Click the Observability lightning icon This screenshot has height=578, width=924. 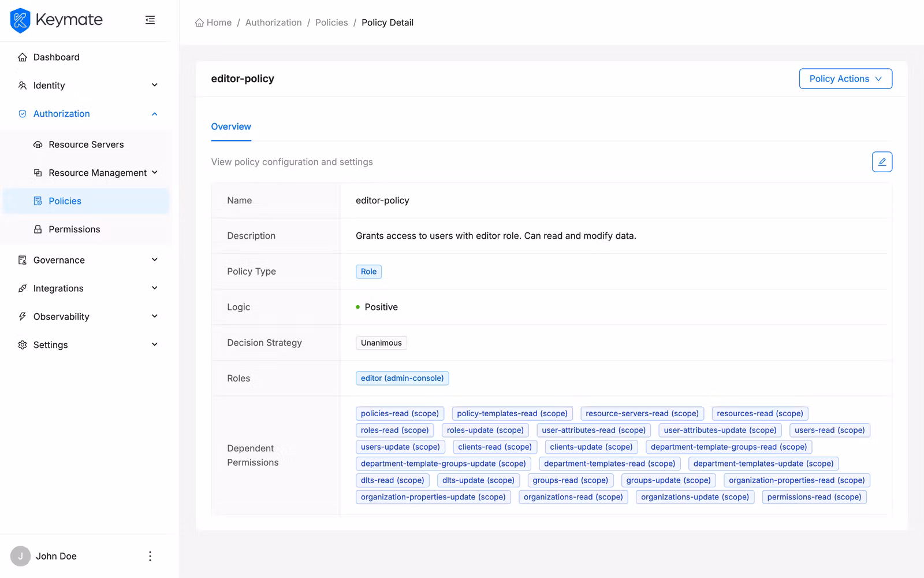[x=21, y=316]
